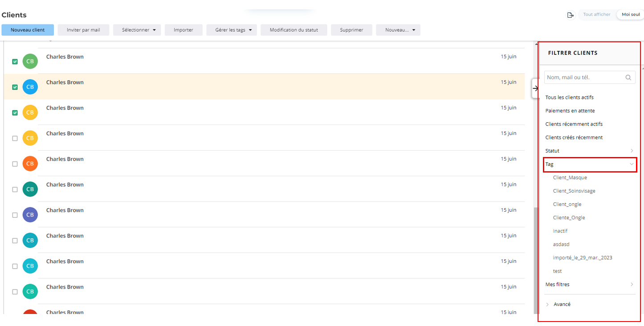The width and height of the screenshot is (644, 326).
Task: Click the magnifier search icon in filter panel
Action: [x=628, y=77]
